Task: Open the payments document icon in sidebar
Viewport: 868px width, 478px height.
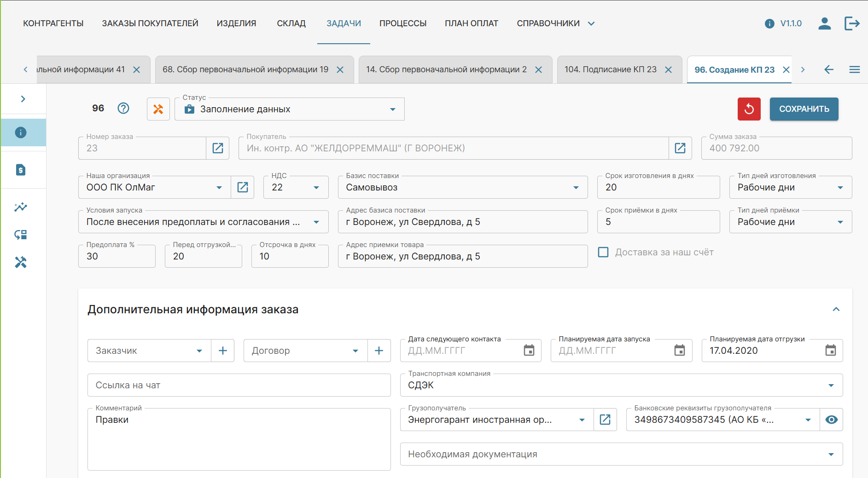Action: coord(21,170)
